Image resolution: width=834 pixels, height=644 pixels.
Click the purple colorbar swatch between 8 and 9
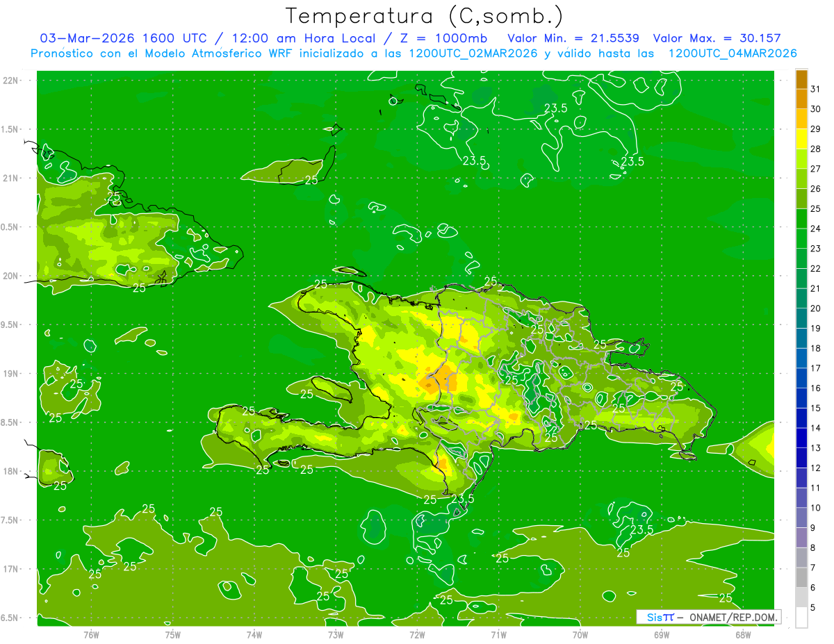tap(801, 538)
